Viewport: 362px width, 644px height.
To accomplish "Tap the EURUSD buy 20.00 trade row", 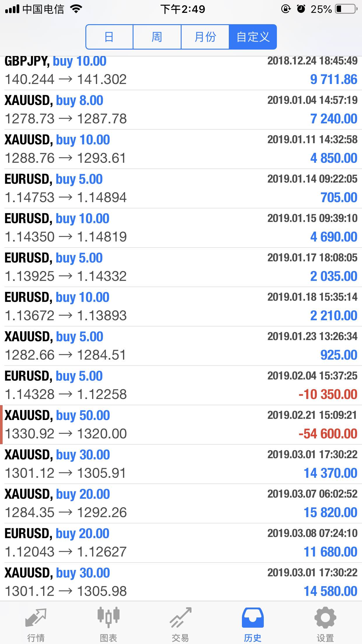I will (181, 543).
